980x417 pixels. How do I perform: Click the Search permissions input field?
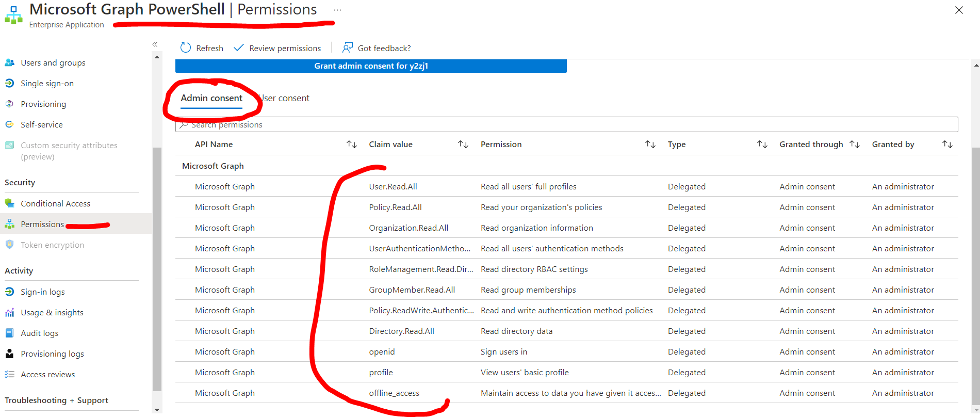coord(566,124)
